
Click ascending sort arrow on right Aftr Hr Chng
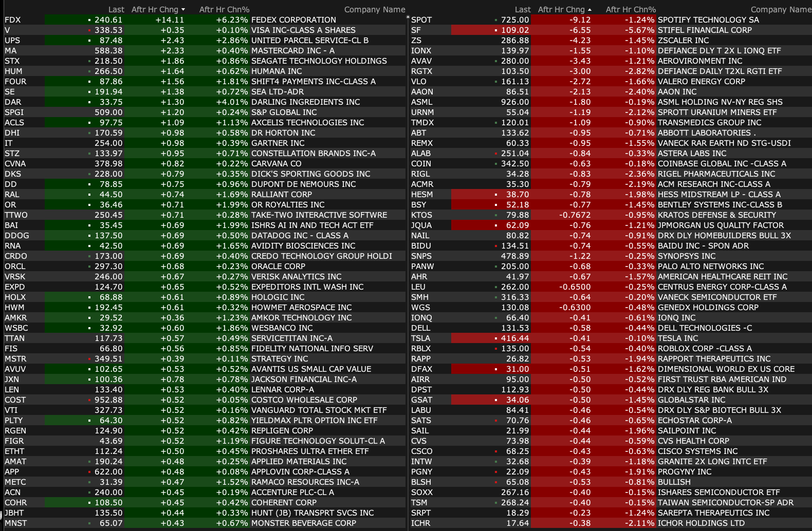pyautogui.click(x=589, y=10)
